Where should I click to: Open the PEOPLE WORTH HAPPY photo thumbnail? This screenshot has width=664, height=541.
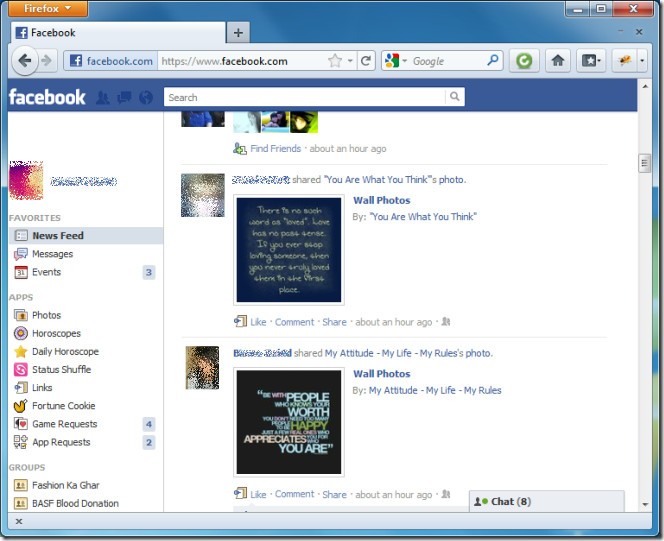289,422
